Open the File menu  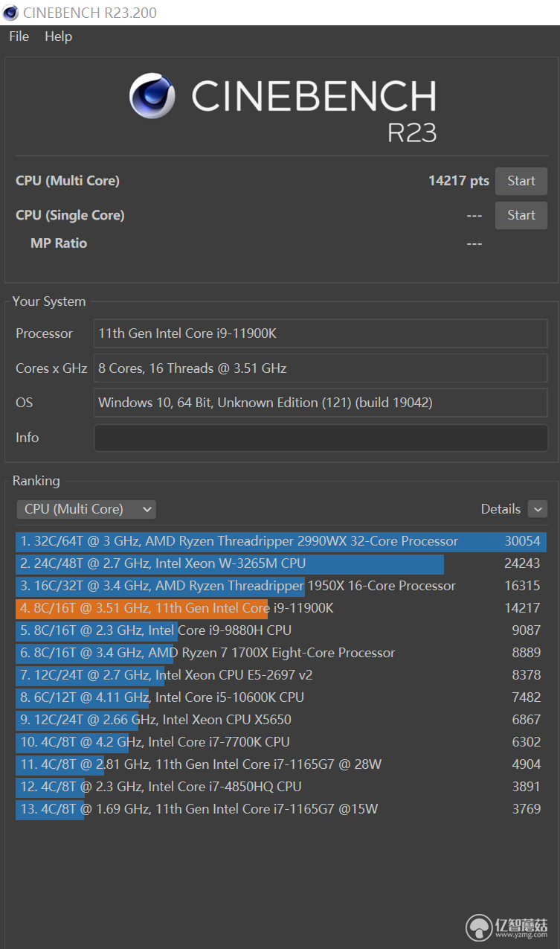click(x=19, y=36)
